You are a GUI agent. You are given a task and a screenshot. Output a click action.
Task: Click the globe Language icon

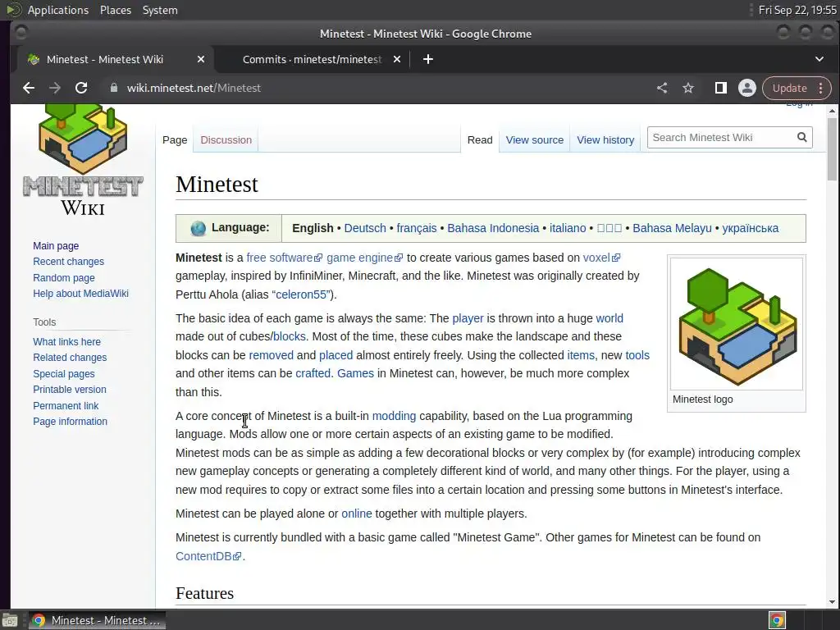click(x=199, y=228)
